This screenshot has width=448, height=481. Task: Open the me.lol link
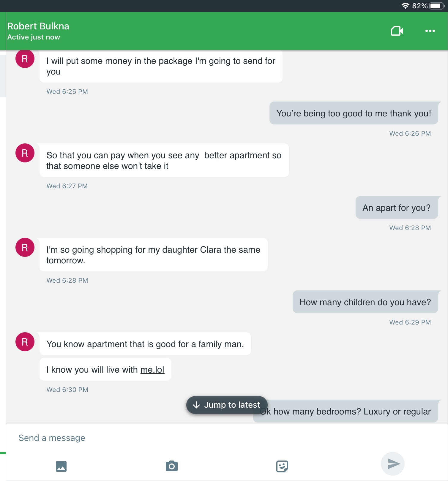point(152,370)
